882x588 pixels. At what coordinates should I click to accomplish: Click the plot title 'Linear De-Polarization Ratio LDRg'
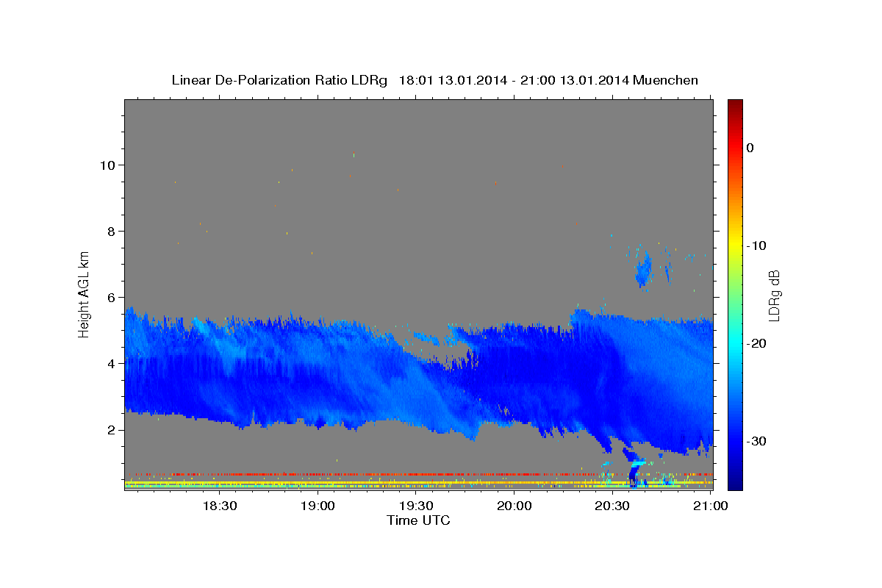point(279,80)
